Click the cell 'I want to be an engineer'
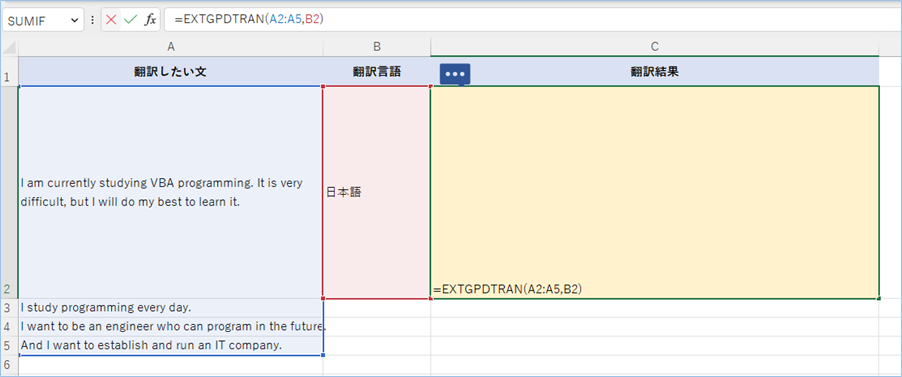The width and height of the screenshot is (902, 377). (x=170, y=327)
